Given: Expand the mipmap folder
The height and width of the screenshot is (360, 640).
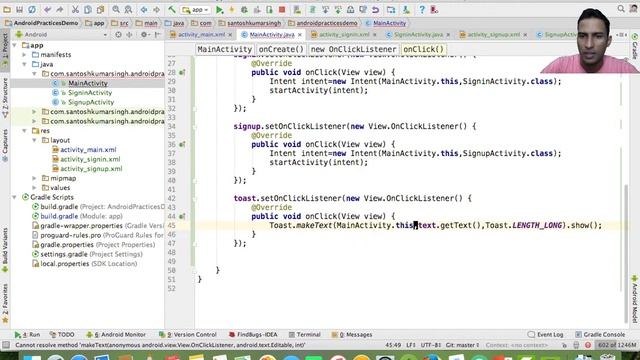Looking at the screenshot, I should click(x=34, y=178).
